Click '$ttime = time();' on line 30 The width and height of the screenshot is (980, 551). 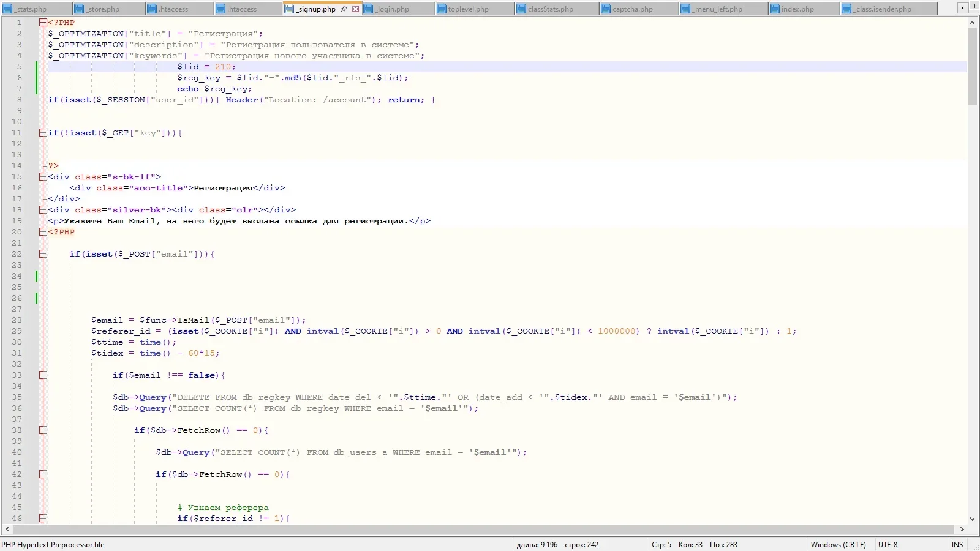(x=134, y=342)
